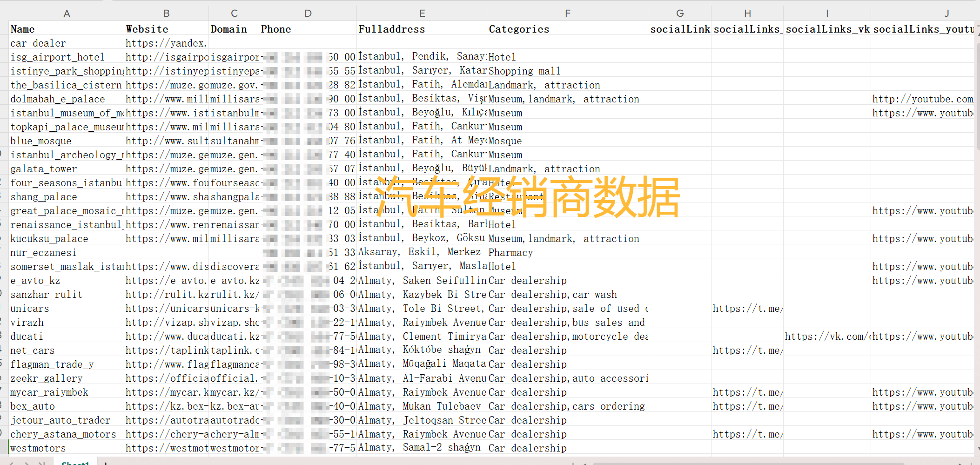Click the 'https://westmot' website cell
980x465 pixels.
coord(167,448)
